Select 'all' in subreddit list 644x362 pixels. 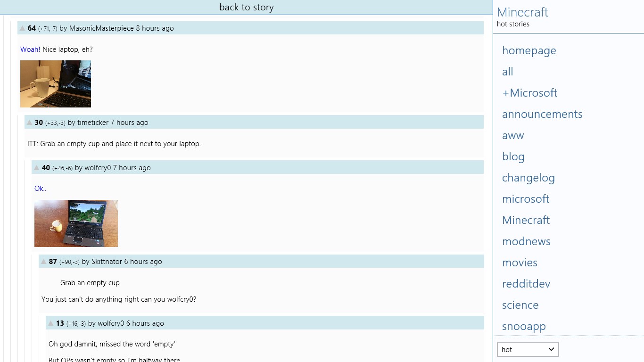pos(508,72)
